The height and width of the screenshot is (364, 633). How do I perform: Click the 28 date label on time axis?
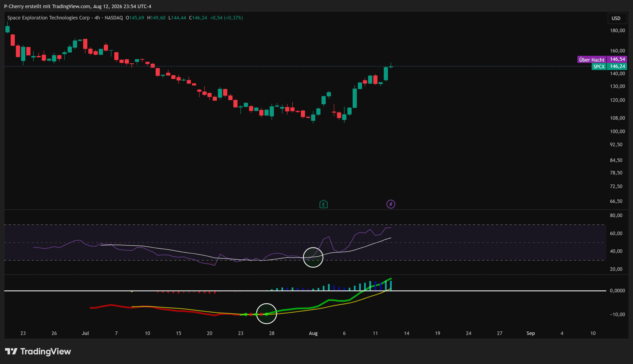point(272,333)
